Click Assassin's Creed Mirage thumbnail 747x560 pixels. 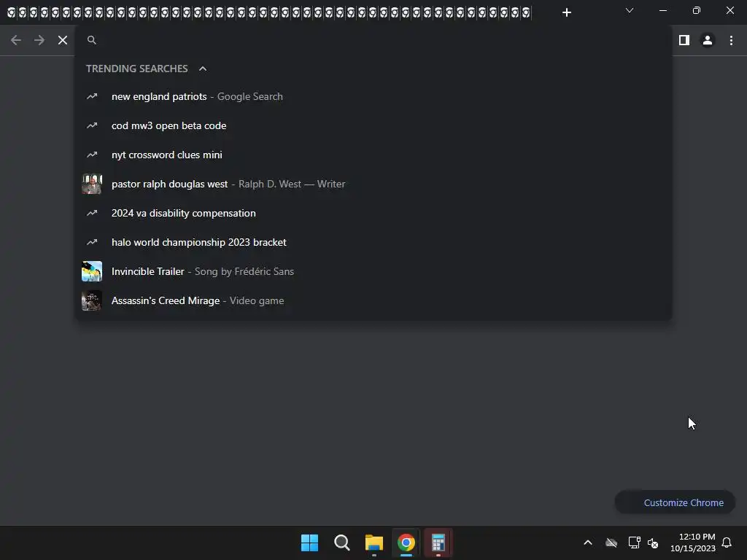(x=92, y=300)
